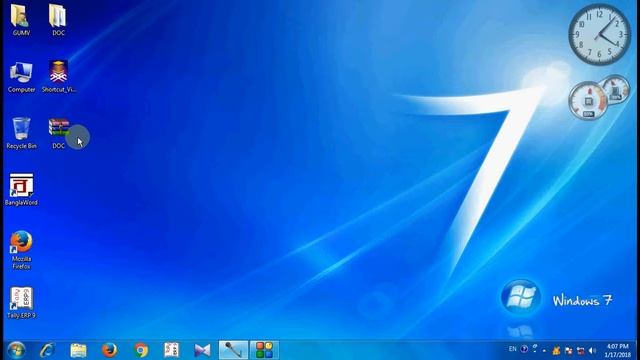Select the GUMV folder on desktop
Viewport: 640px width, 360px height.
click(x=21, y=20)
